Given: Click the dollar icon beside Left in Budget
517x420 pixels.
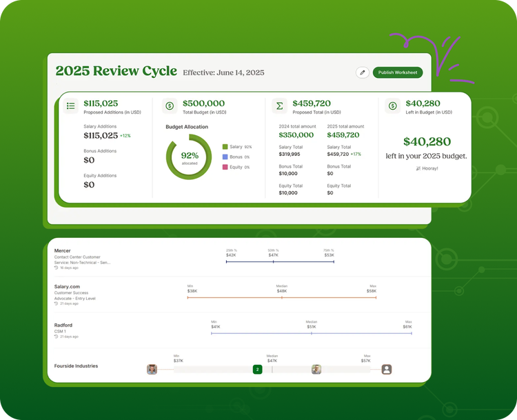Looking at the screenshot, I should (392, 106).
